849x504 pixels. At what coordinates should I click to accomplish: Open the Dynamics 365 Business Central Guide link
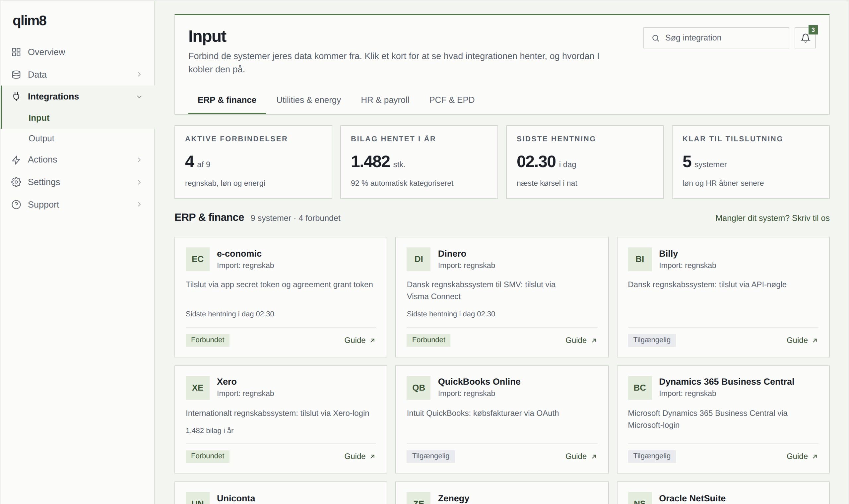(802, 456)
